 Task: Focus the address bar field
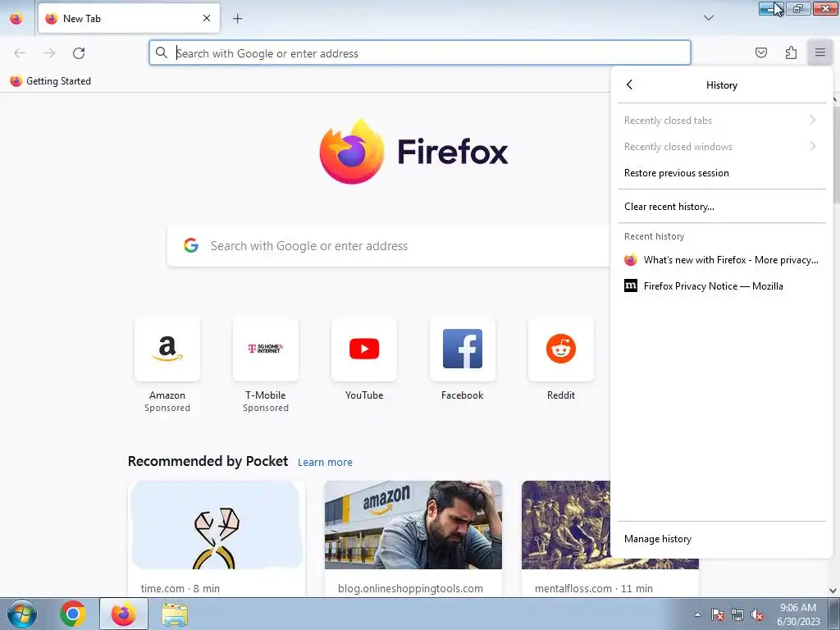419,53
